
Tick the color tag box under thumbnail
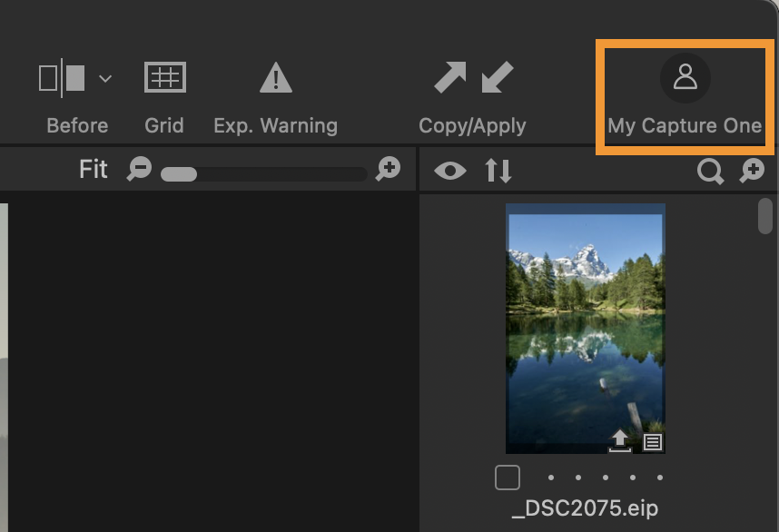tap(508, 478)
